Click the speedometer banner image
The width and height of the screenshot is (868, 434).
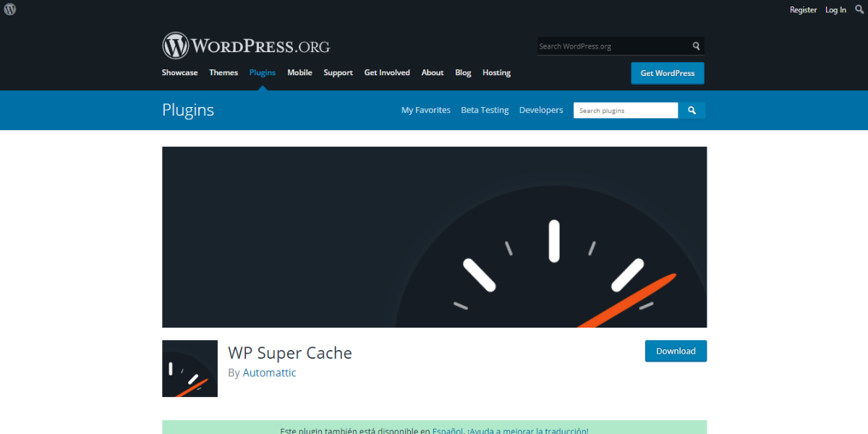click(x=434, y=237)
